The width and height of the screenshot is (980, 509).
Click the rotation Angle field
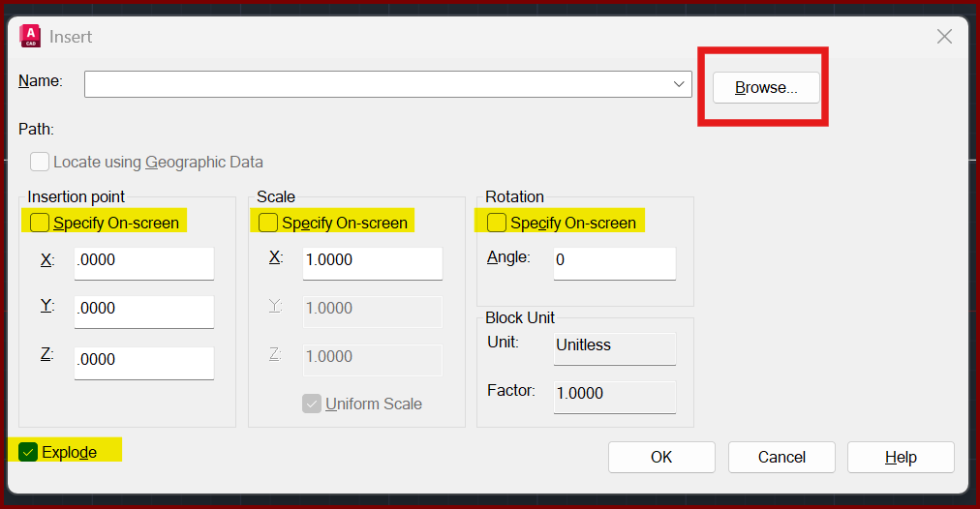coord(614,261)
